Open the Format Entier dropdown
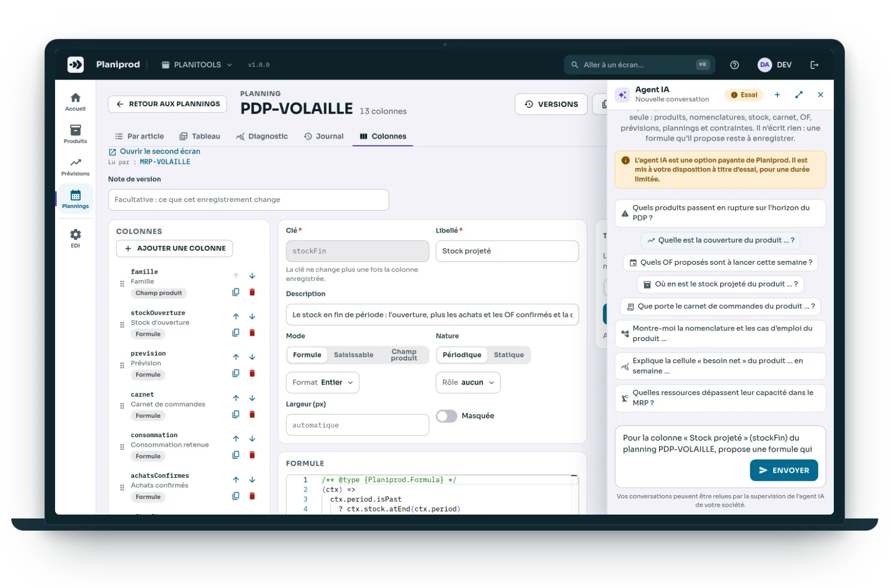Screen dimensions: 890x588 (323, 383)
